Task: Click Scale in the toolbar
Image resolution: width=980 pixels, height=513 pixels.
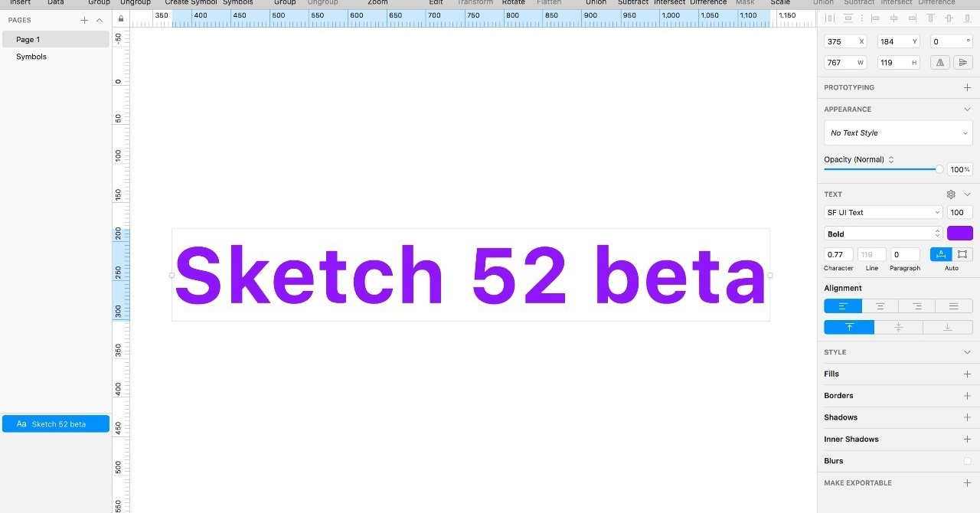Action: click(x=781, y=3)
